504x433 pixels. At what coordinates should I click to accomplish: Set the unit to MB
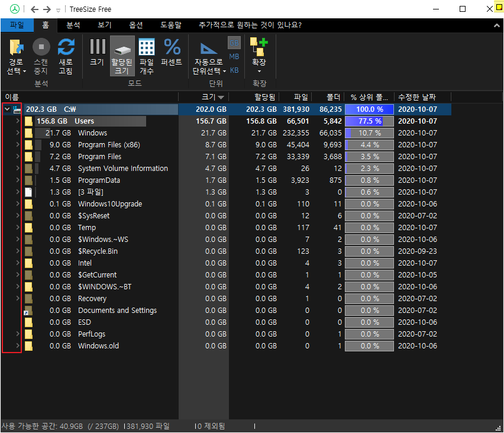[x=234, y=57]
